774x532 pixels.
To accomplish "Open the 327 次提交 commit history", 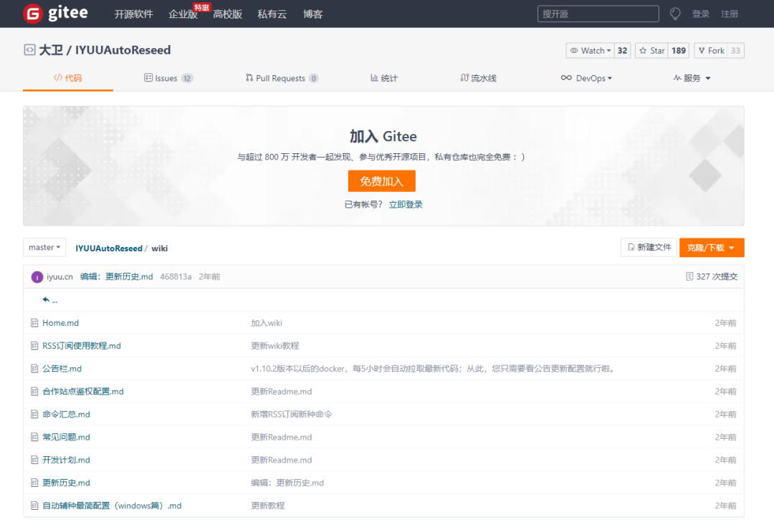I will [716, 276].
